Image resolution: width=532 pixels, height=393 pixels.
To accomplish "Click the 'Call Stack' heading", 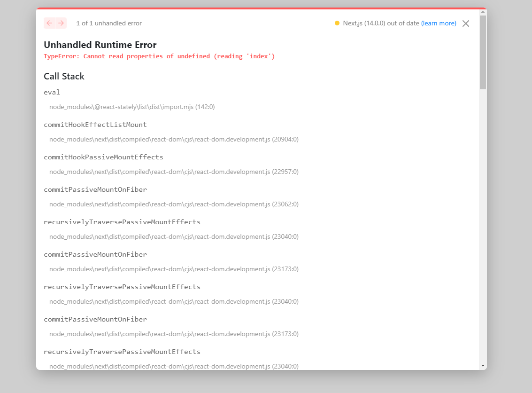I will pos(64,77).
